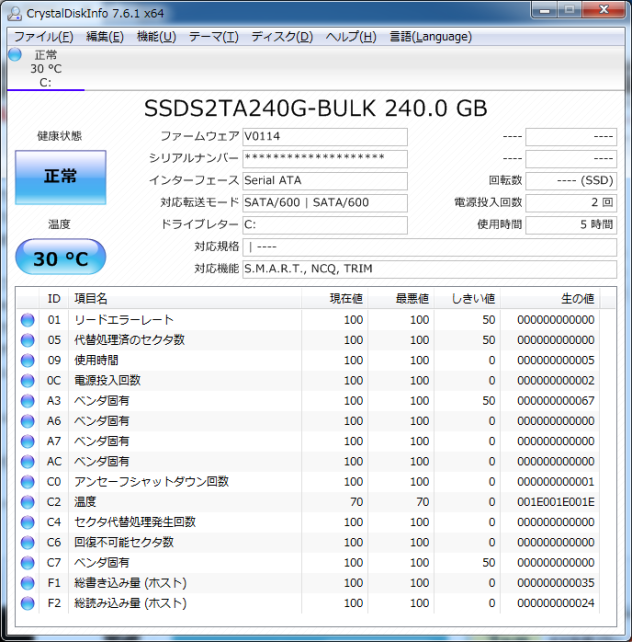Click the ドライブレター field C:
Viewport: 632px width, 642px height.
[x=325, y=225]
